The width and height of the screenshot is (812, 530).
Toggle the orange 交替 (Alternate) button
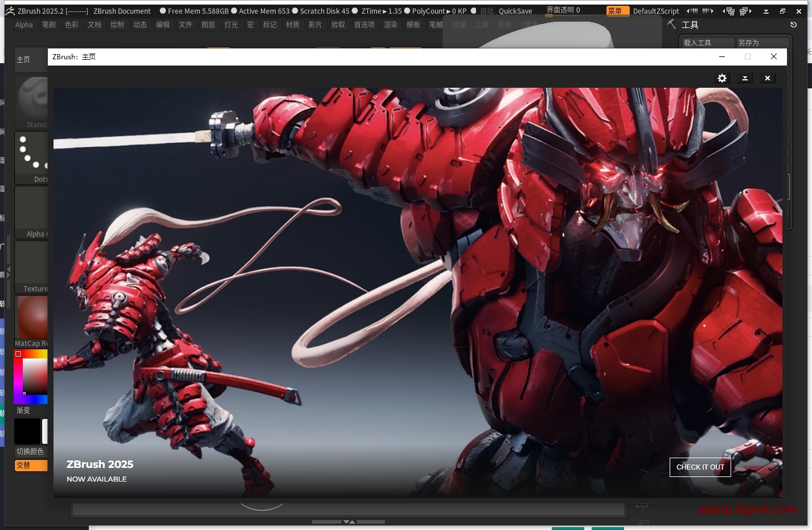(31, 466)
